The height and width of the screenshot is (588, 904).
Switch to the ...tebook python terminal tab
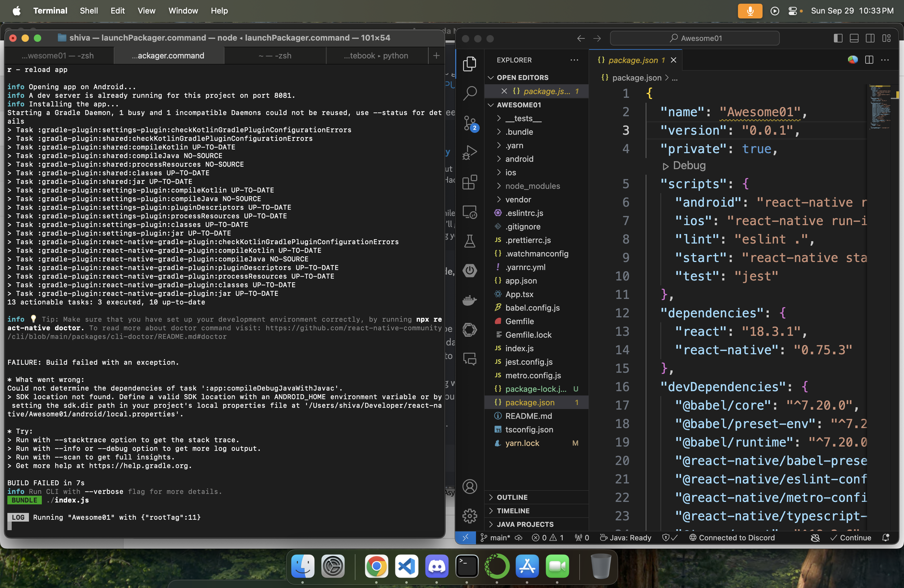[376, 56]
